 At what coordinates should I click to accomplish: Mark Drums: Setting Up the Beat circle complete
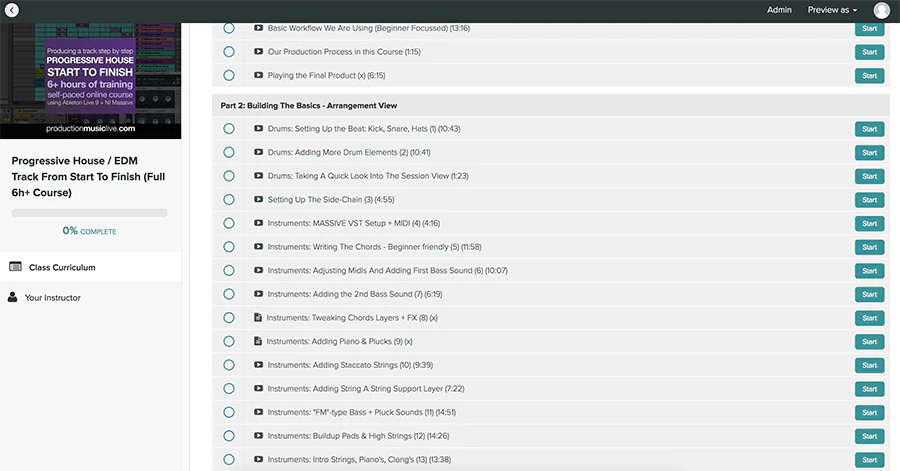229,129
